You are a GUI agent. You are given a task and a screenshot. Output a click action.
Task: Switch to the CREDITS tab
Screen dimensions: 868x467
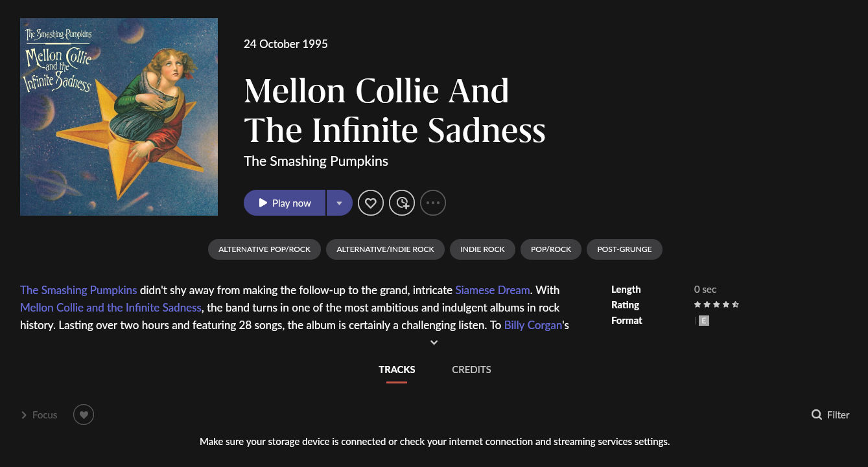coord(471,369)
